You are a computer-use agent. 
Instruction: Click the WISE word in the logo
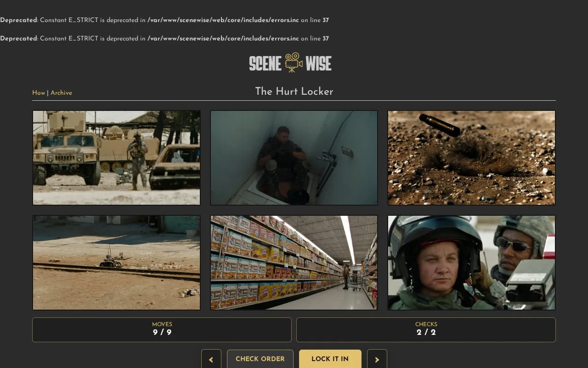318,63
